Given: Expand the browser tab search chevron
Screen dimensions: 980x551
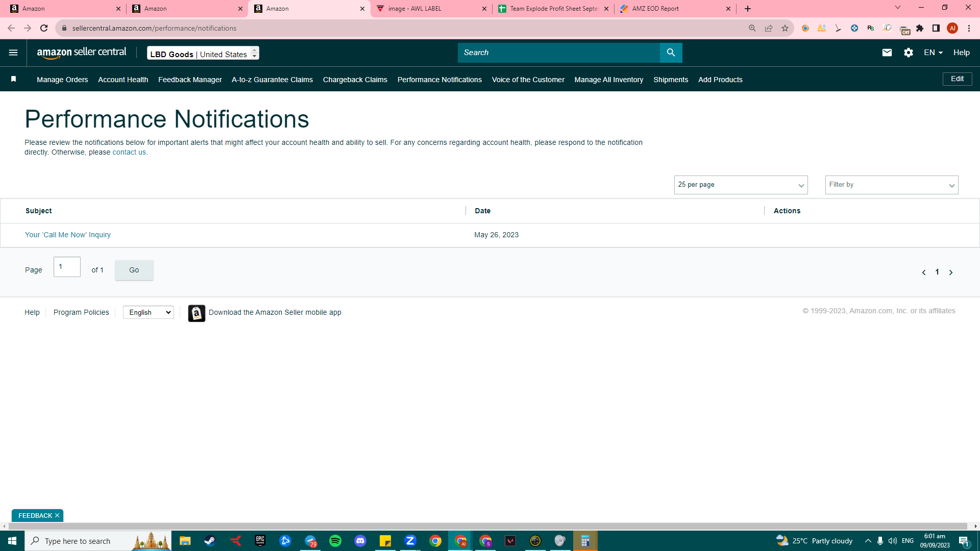Looking at the screenshot, I should (x=898, y=8).
